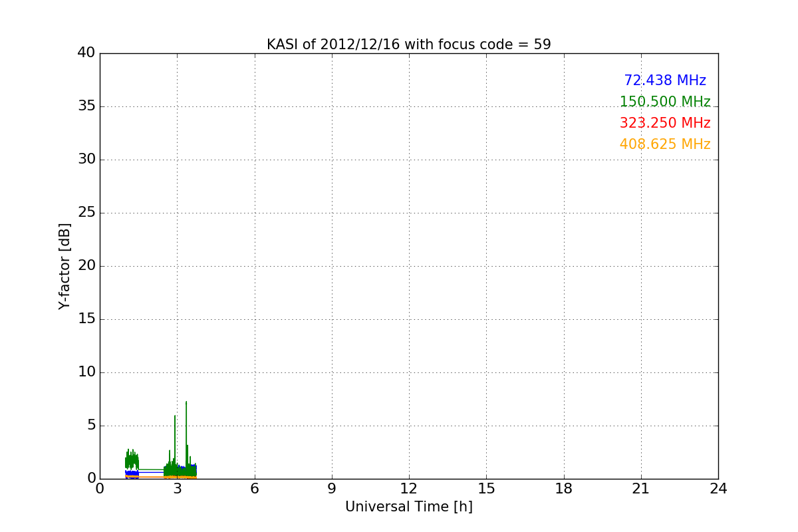Click the x-axis tick label 9

(x=332, y=489)
